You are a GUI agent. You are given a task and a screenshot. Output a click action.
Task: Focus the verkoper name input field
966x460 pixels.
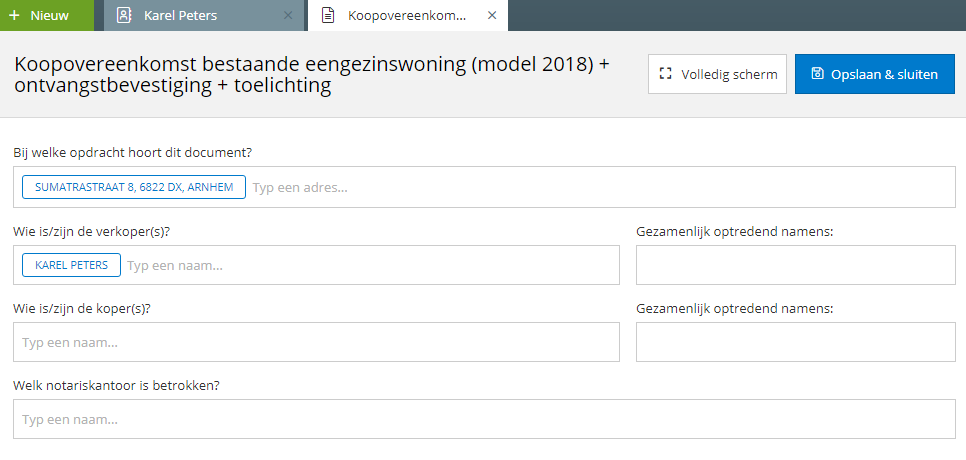pos(370,265)
